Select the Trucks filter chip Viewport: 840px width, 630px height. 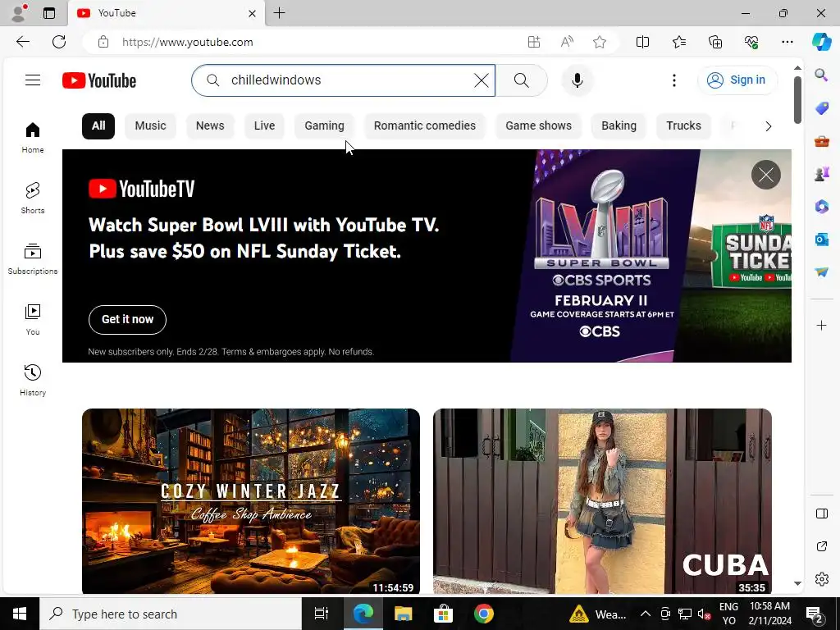683,126
